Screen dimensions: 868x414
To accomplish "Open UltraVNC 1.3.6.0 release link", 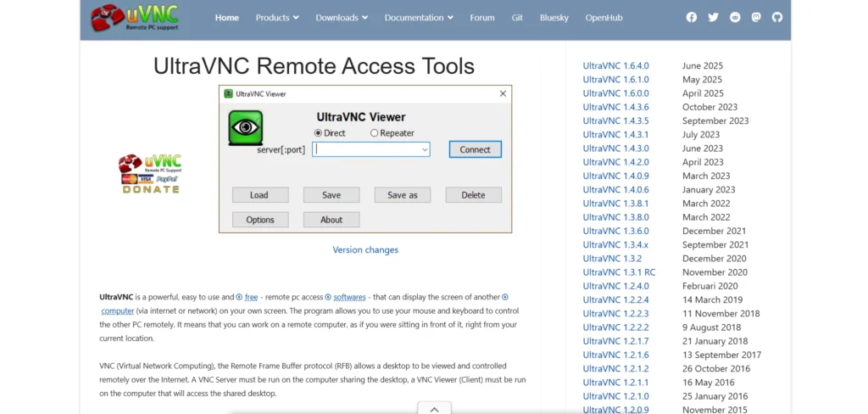I will coord(615,231).
